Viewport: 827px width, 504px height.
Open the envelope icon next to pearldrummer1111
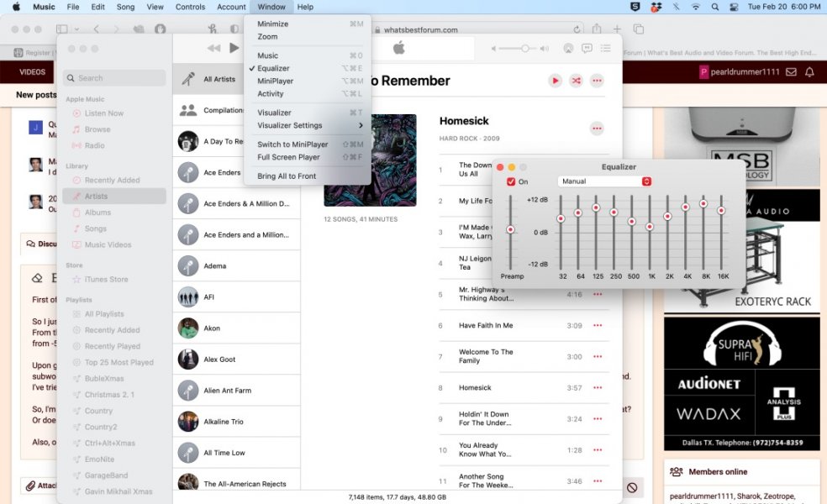pos(791,71)
